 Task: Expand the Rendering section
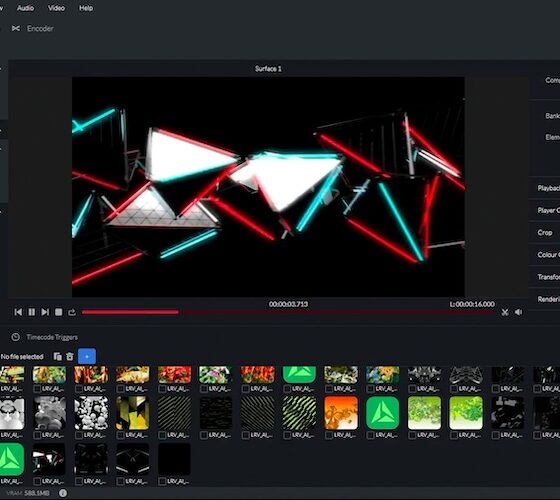pyautogui.click(x=548, y=299)
